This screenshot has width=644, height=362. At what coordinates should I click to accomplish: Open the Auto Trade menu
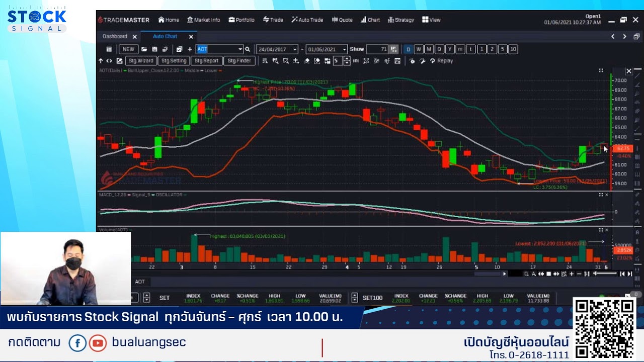point(307,20)
